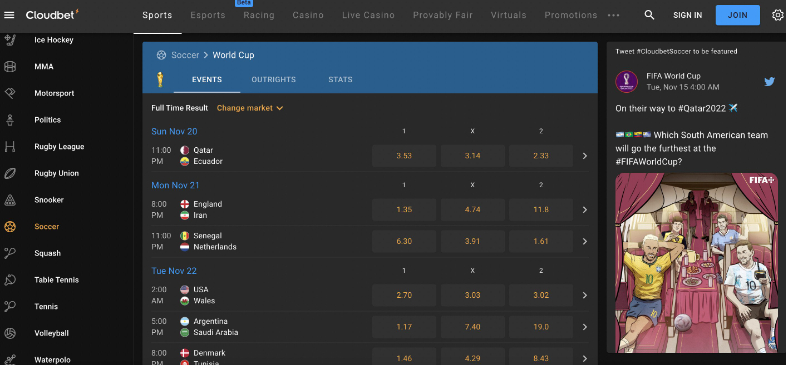Viewport: 786px width, 365px height.
Task: Select the Snooker sidebar icon
Action: point(10,200)
